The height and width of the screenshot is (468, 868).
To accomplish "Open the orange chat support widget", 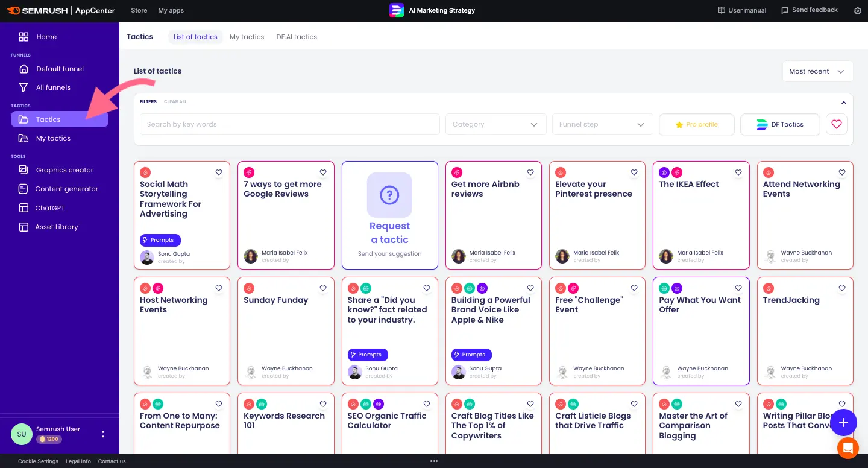I will 848,448.
